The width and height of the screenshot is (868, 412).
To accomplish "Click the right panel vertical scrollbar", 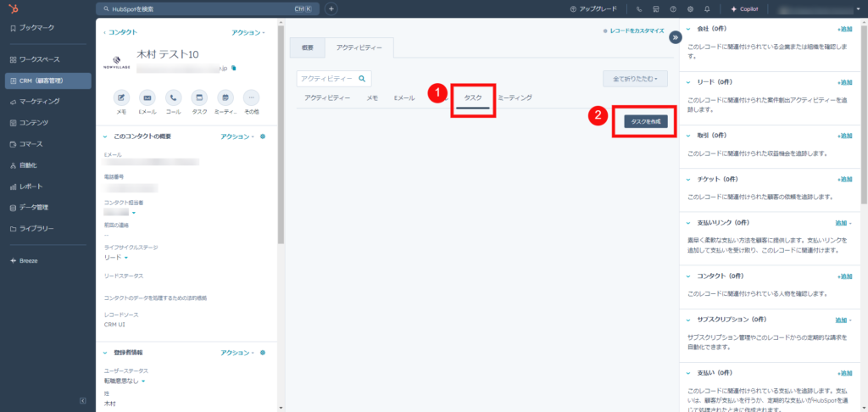I will click(864, 114).
